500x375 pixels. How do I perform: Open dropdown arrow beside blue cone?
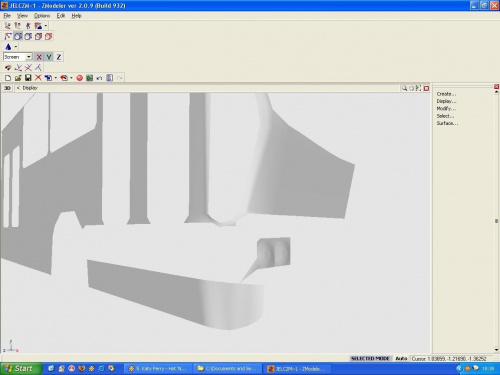coord(16,47)
